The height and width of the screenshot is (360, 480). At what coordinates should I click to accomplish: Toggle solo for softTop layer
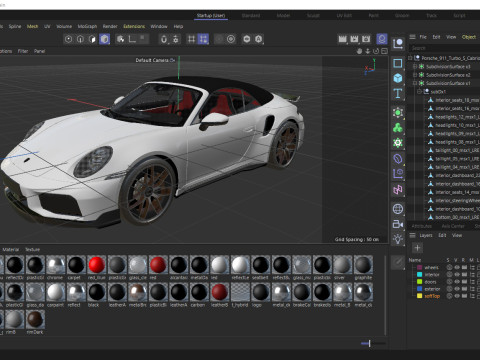(449, 296)
